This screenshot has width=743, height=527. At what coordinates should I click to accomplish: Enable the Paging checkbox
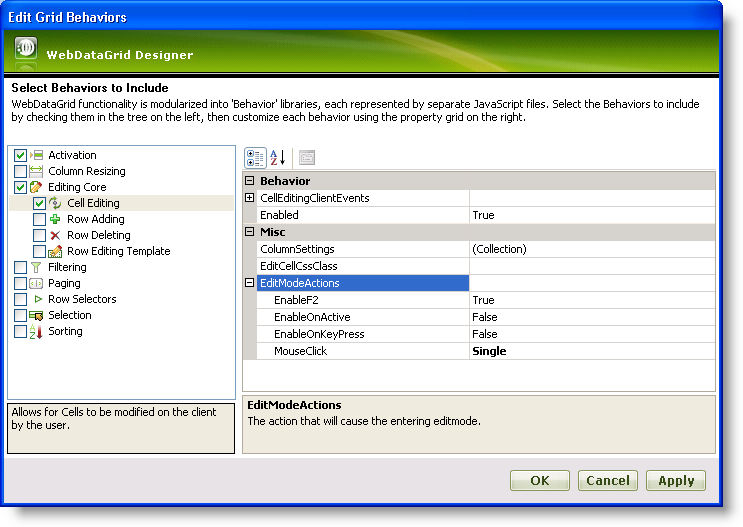point(20,283)
